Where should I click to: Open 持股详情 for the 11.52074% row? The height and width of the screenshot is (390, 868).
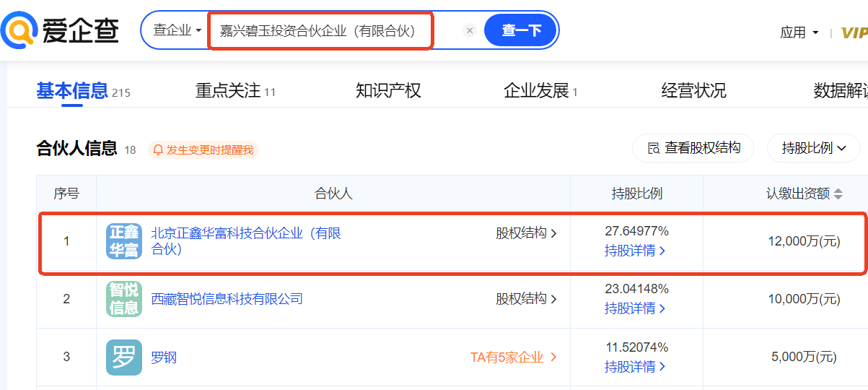pos(635,366)
